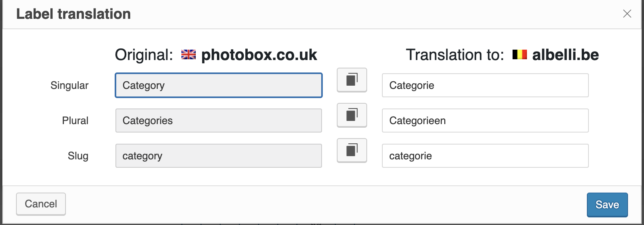Save the label translation
The height and width of the screenshot is (225, 644).
(x=607, y=205)
